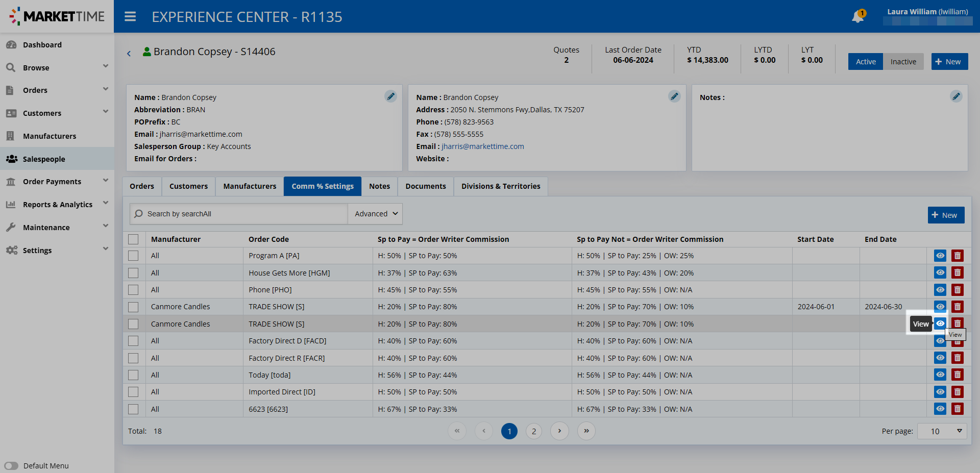The height and width of the screenshot is (473, 980).
Task: Open the notifications bell icon
Action: coord(857,17)
